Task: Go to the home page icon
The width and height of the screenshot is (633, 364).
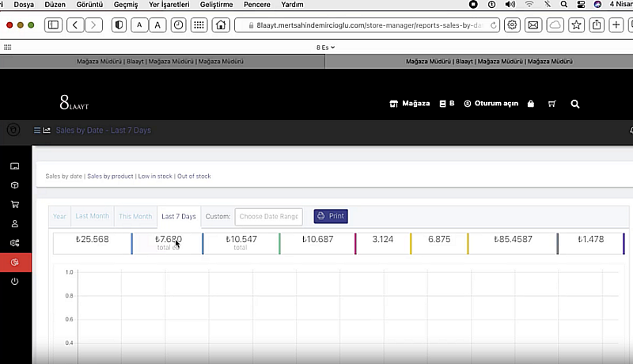Action: (221, 25)
